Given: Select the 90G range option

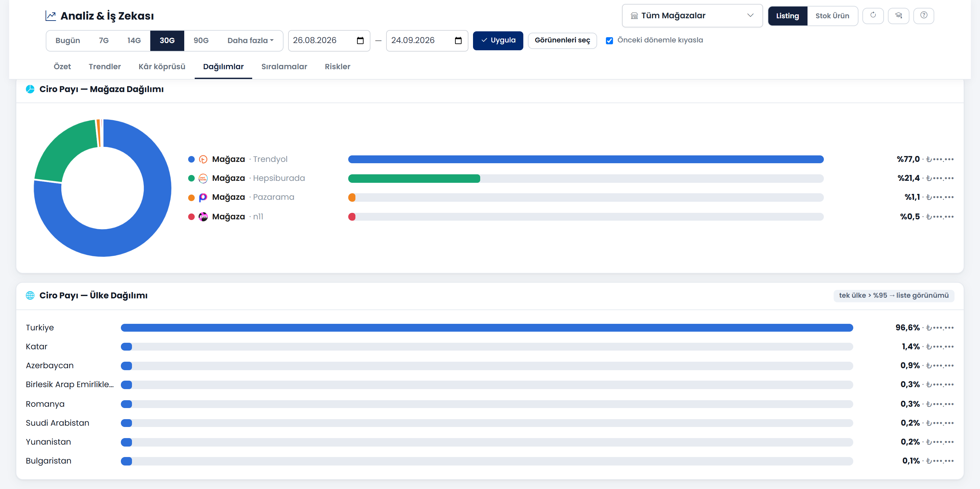Looking at the screenshot, I should pyautogui.click(x=201, y=41).
